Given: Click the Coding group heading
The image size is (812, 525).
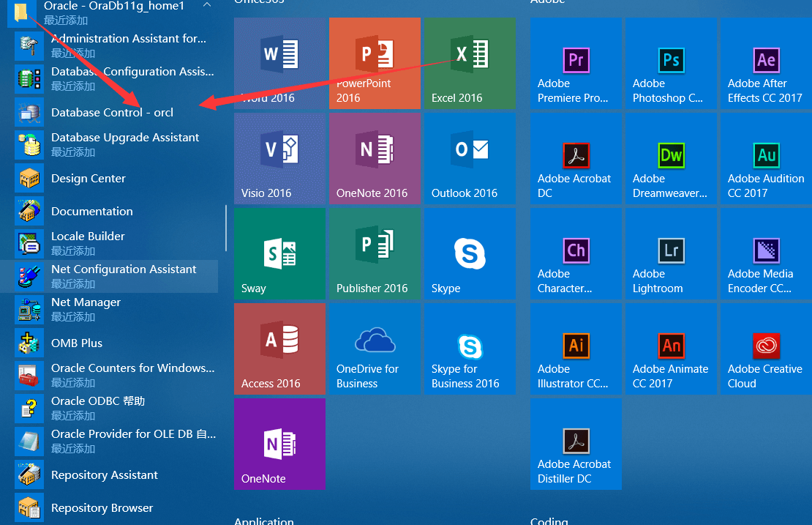Looking at the screenshot, I should pyautogui.click(x=549, y=521).
